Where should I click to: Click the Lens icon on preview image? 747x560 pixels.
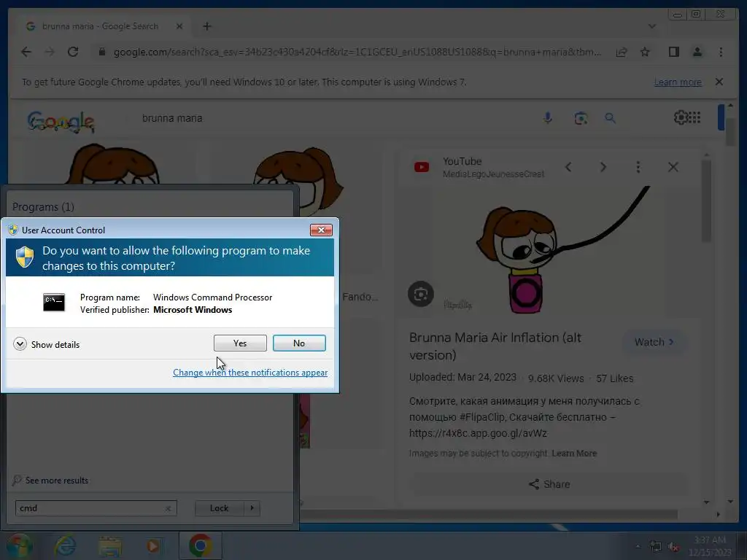[421, 295]
